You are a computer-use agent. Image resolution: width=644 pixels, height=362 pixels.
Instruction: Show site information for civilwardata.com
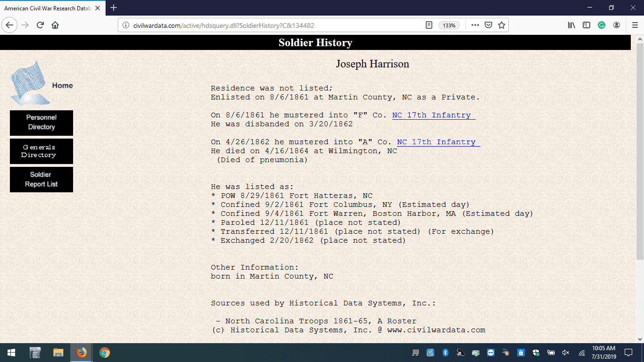pyautogui.click(x=126, y=25)
